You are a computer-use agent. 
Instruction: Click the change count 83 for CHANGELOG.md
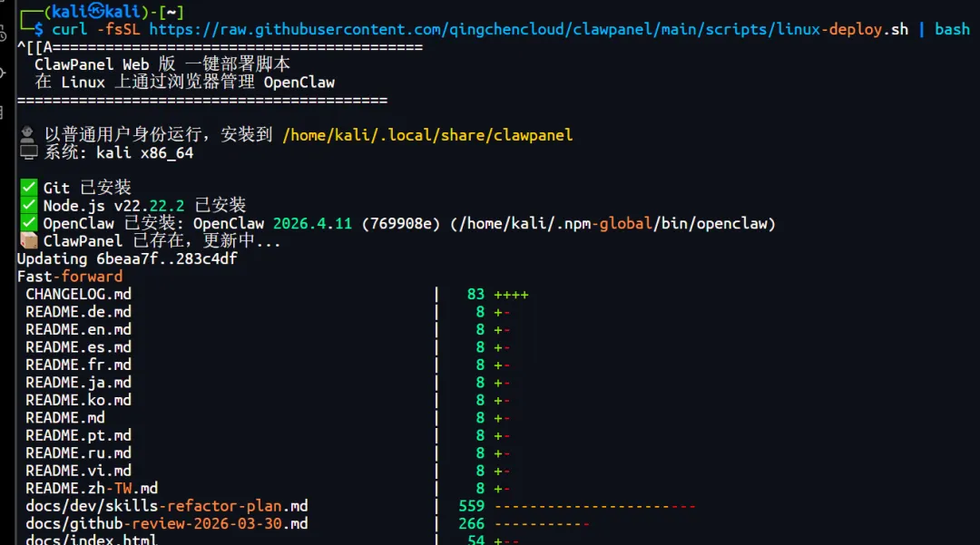pos(475,294)
